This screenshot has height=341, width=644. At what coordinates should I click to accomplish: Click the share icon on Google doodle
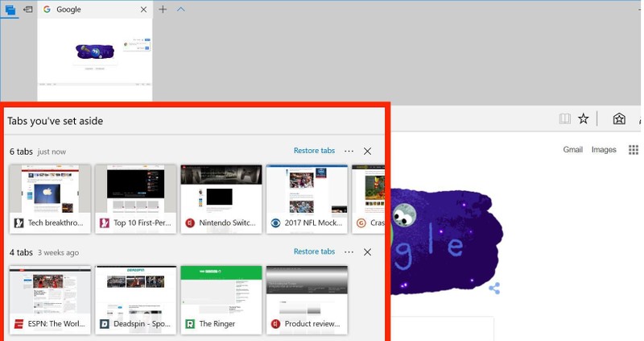coord(494,288)
